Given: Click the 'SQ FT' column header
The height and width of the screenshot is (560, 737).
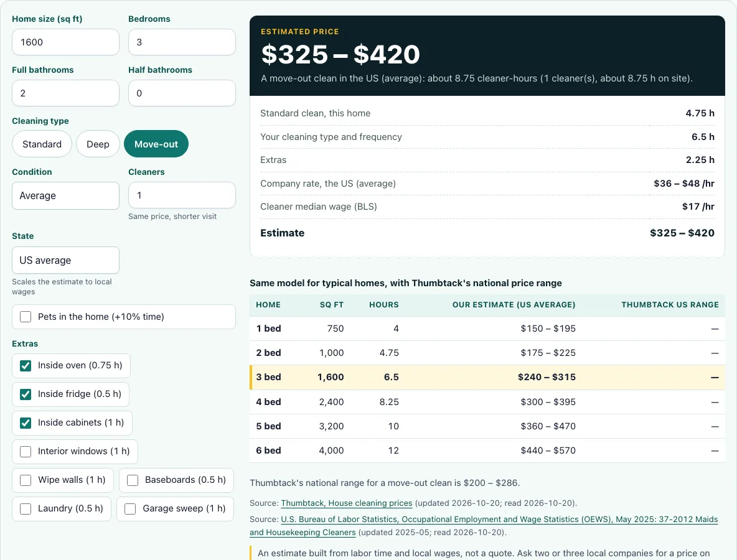Looking at the screenshot, I should click(332, 305).
